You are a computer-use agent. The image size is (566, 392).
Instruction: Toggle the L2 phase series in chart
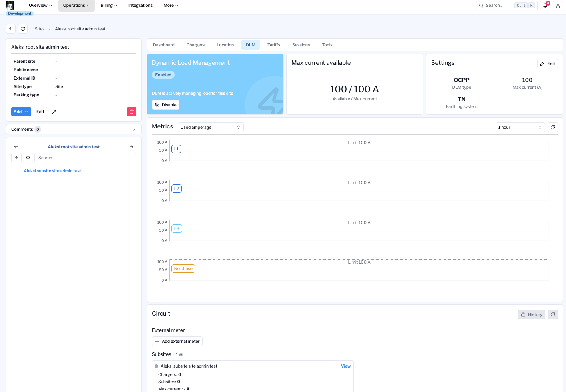pyautogui.click(x=176, y=188)
